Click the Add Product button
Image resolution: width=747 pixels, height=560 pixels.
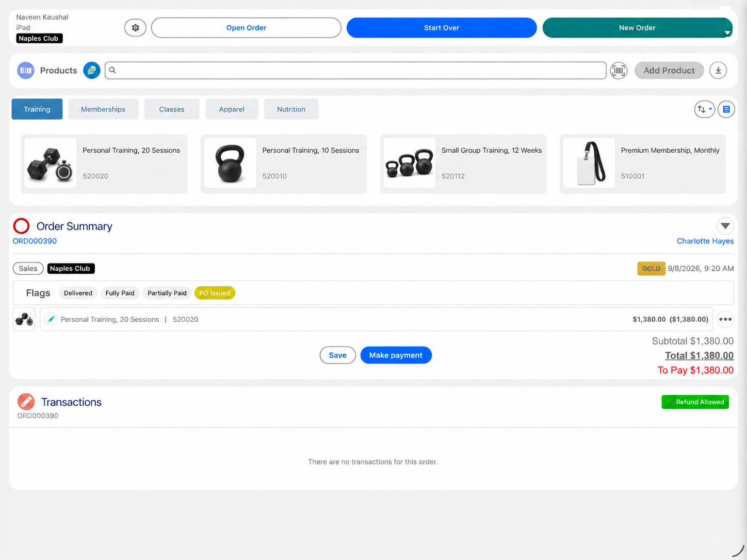pos(669,71)
